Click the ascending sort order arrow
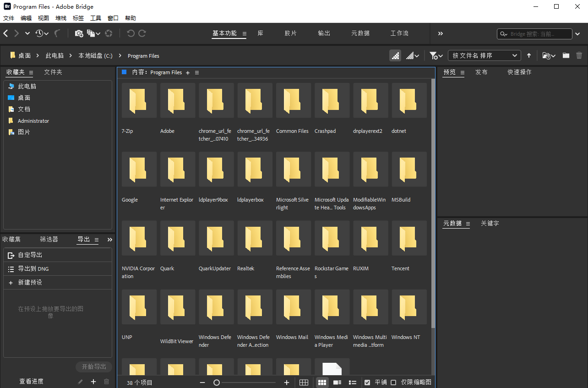 (x=529, y=55)
